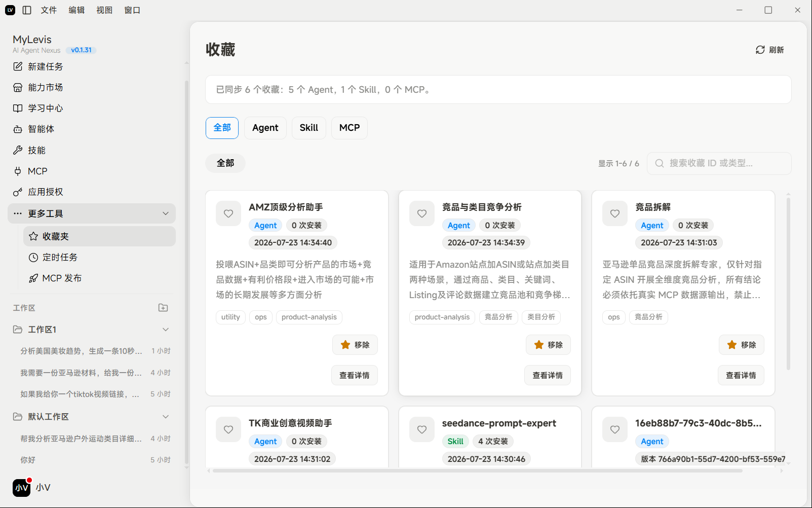Viewport: 812px width, 508px height.
Task: Switch to the Skill tab
Action: (309, 128)
